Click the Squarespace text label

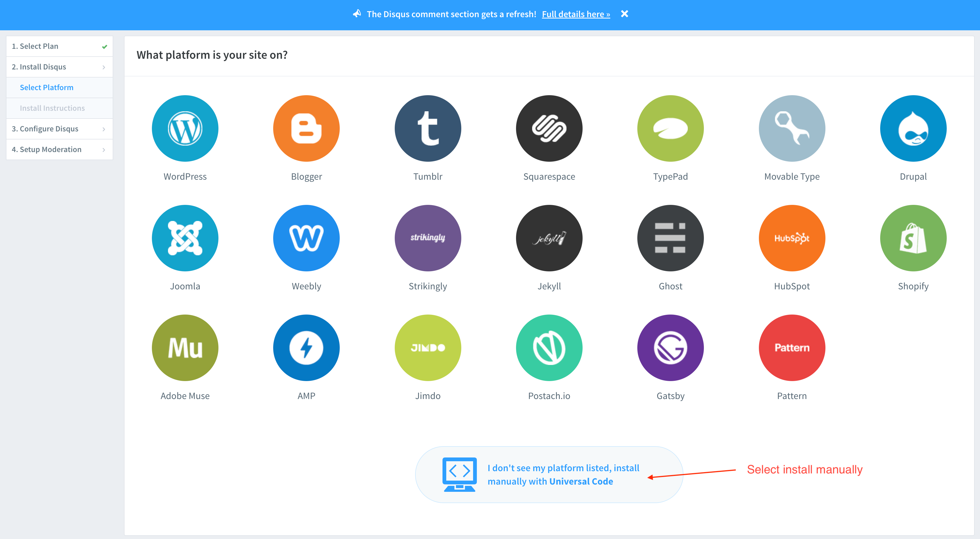click(549, 177)
